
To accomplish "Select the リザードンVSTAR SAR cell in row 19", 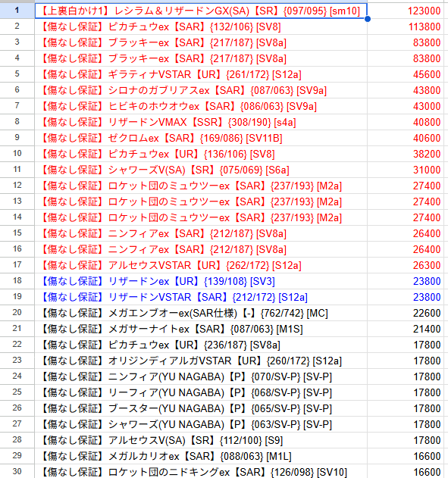I will point(201,297).
